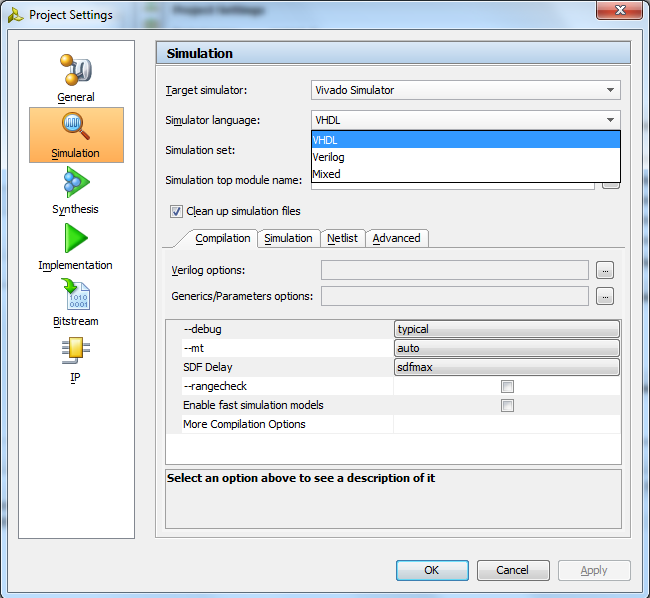Uncheck Clean up simulation files
The width and height of the screenshot is (650, 598).
pos(176,211)
